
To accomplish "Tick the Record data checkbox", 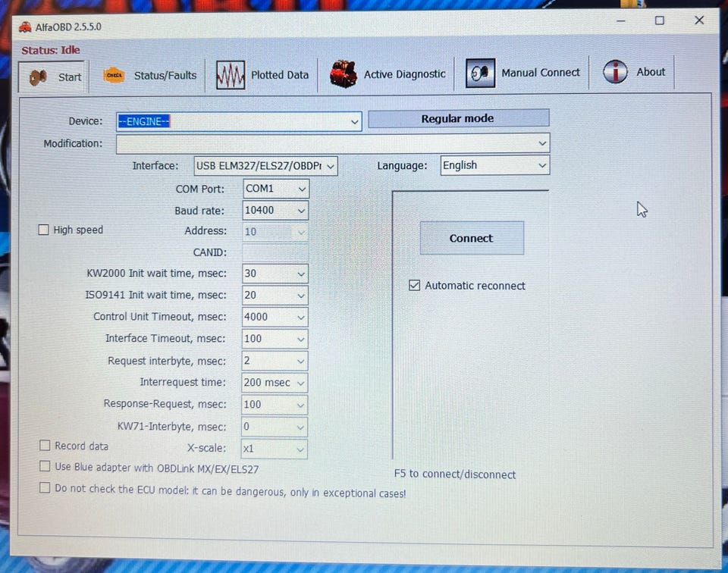I will 45,446.
